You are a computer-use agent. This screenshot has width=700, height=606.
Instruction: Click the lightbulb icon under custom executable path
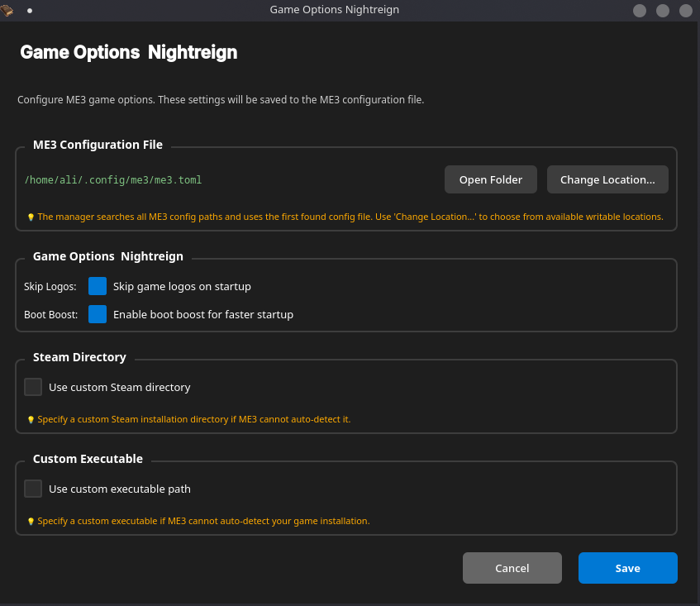pos(31,522)
